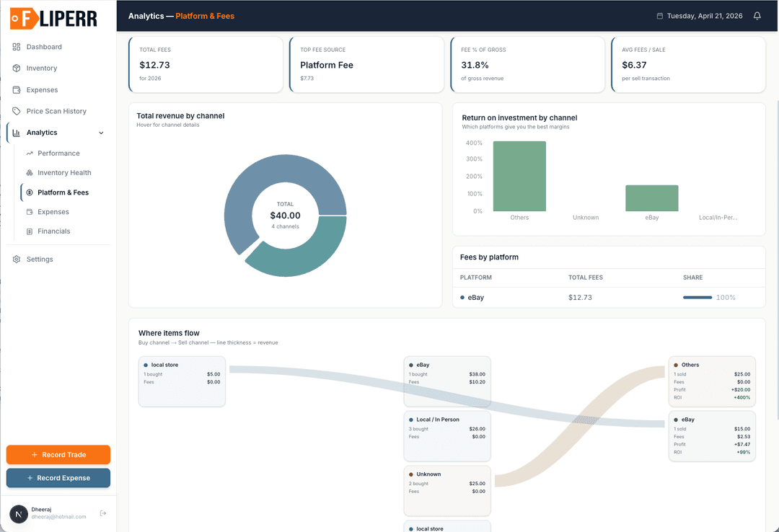The height and width of the screenshot is (532, 779).
Task: Click the eBay bought node with $38.00
Action: point(447,381)
